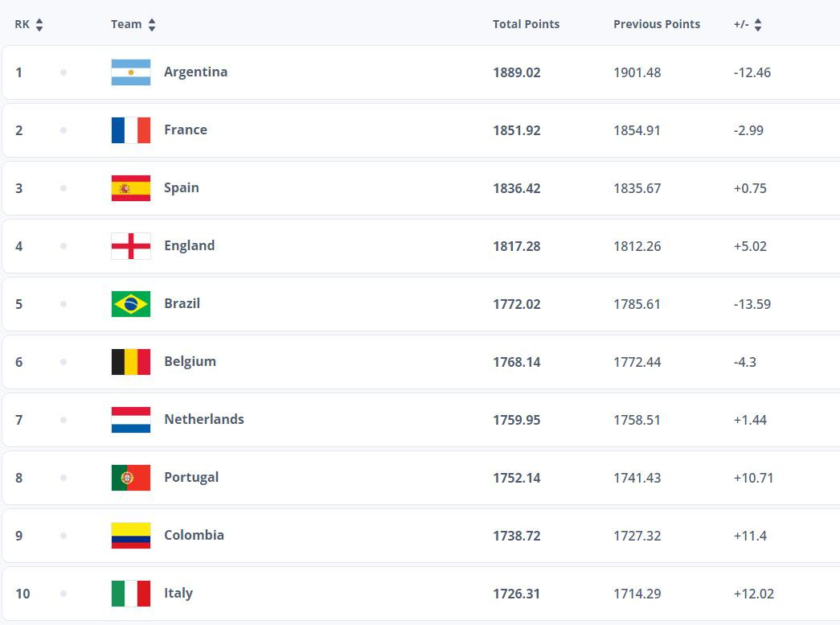Open the Argentina team link
Viewport: 840px width, 625px height.
click(195, 72)
